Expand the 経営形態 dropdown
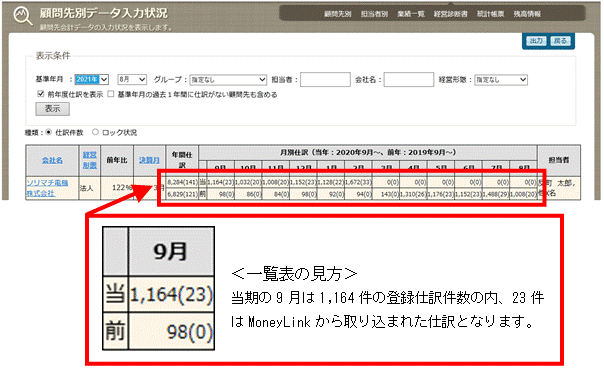 (501, 80)
